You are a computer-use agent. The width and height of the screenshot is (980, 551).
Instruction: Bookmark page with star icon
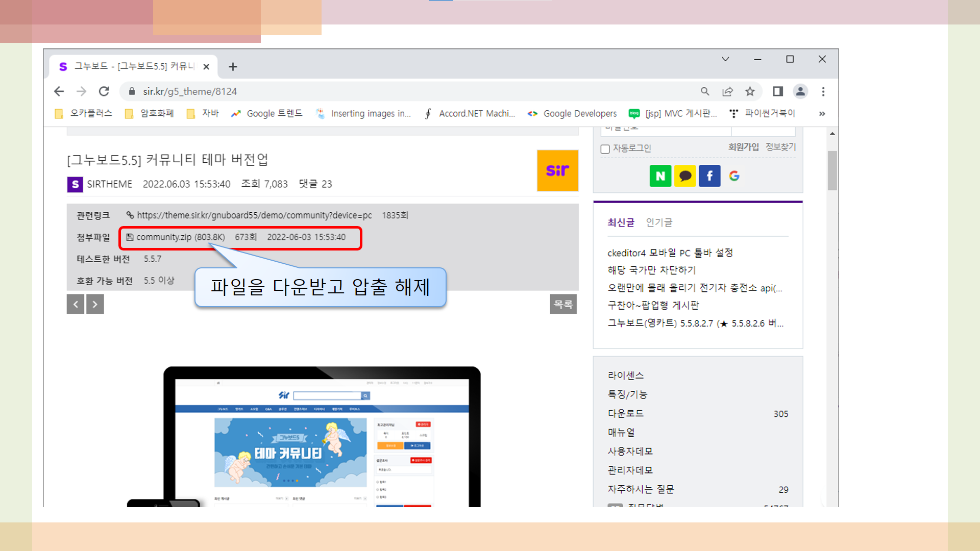[750, 91]
